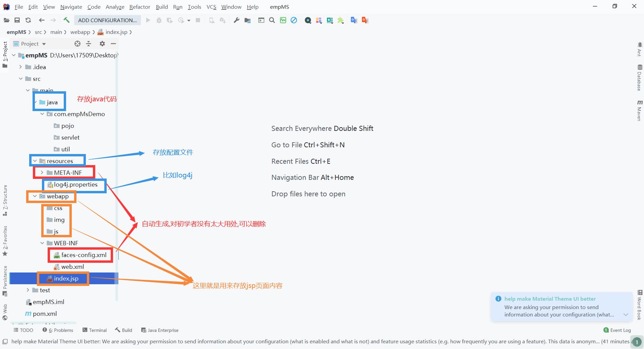This screenshot has width=644, height=349.
Task: Build project with the green hammer icon
Action: [66, 20]
